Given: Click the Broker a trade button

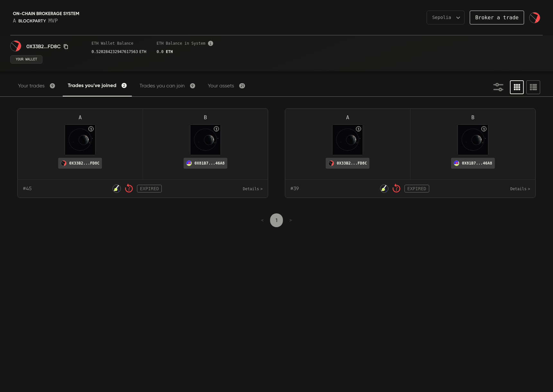Looking at the screenshot, I should click(496, 17).
